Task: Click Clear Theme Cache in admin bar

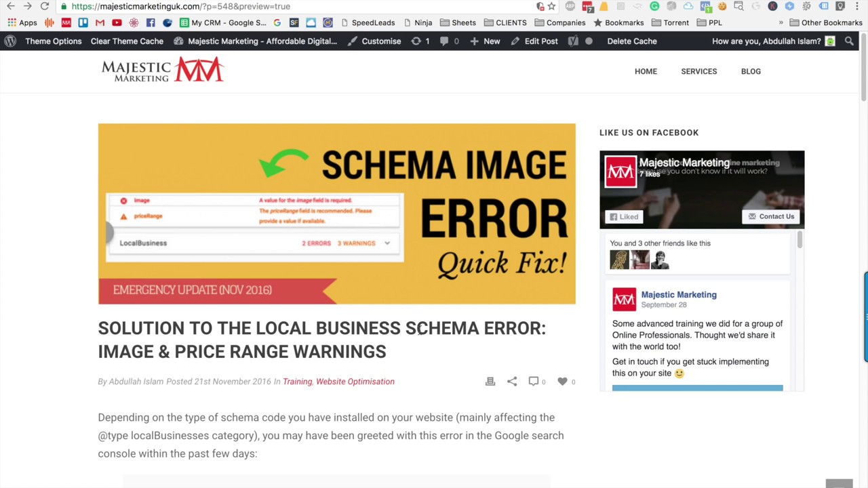Action: point(127,41)
